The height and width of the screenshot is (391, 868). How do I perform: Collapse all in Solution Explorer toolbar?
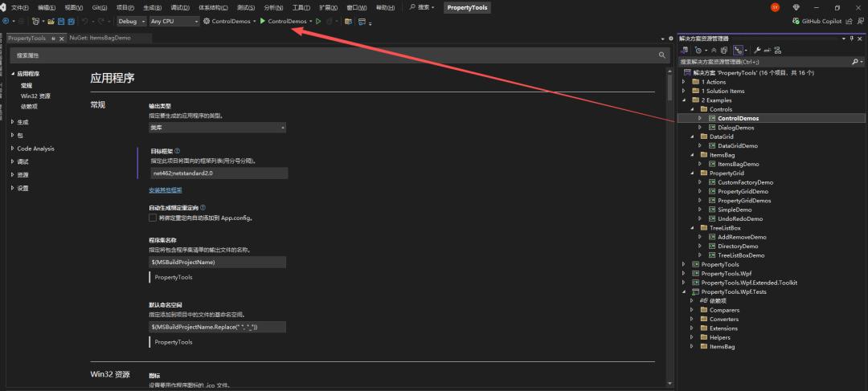pyautogui.click(x=714, y=50)
